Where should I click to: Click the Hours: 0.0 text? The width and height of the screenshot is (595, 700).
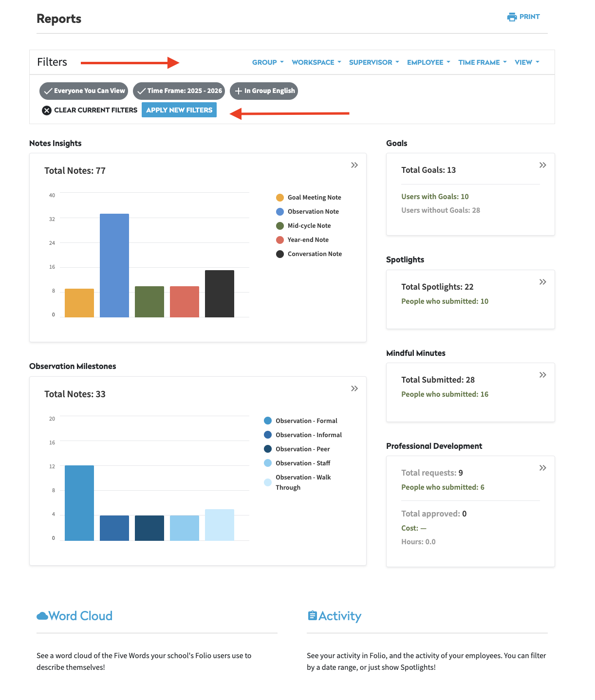pos(418,542)
